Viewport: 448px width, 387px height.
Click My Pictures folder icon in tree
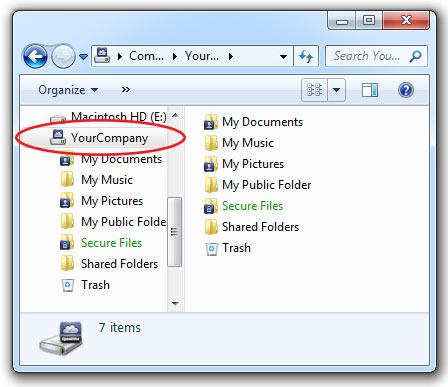pyautogui.click(x=67, y=201)
